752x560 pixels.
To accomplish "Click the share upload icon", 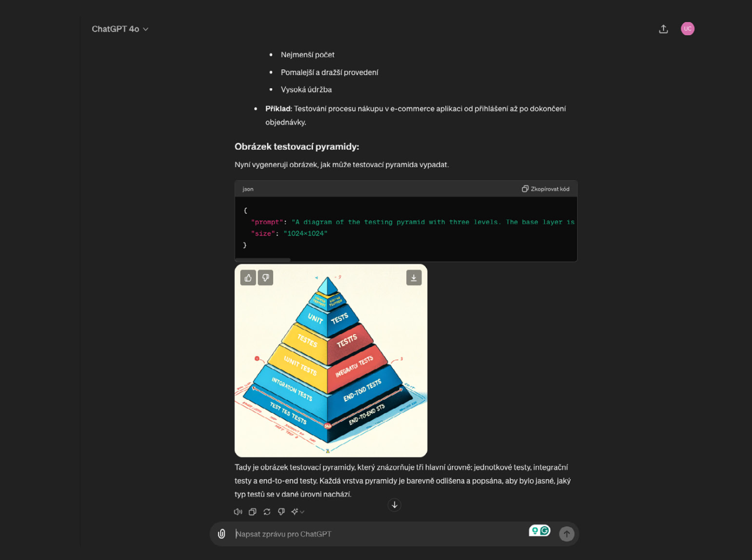I will [663, 29].
